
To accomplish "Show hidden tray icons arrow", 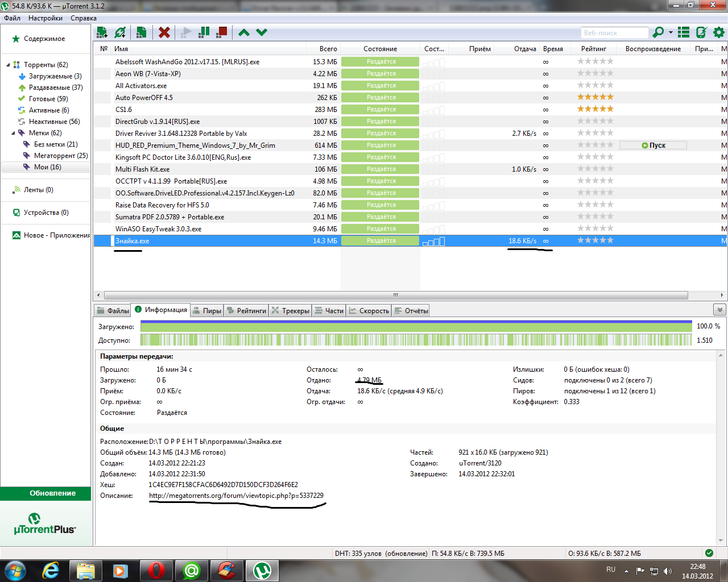I will pyautogui.click(x=626, y=571).
